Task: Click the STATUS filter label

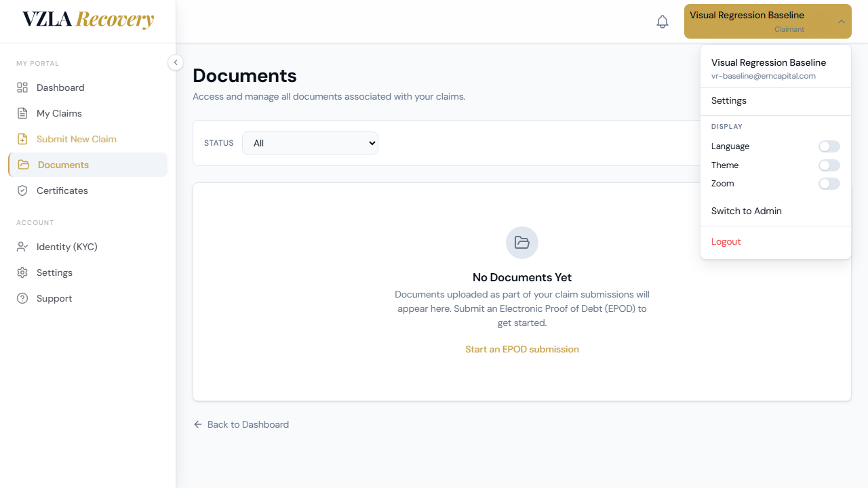Action: [218, 143]
